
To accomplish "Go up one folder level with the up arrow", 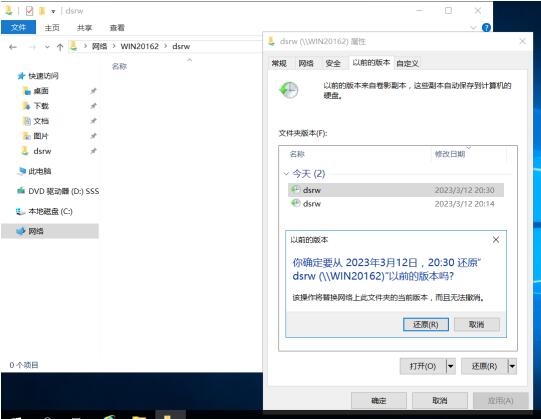I will (60, 47).
